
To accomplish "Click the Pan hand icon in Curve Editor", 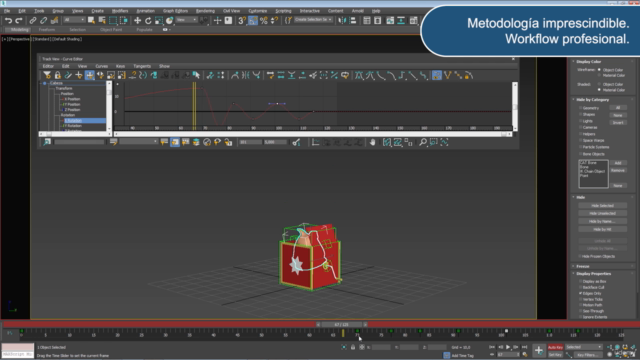I will (x=372, y=142).
